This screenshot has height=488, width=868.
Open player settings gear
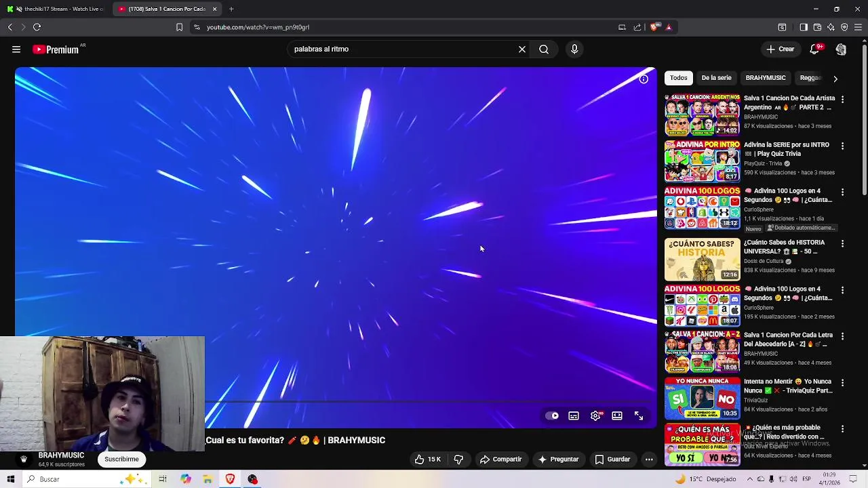tap(595, 415)
